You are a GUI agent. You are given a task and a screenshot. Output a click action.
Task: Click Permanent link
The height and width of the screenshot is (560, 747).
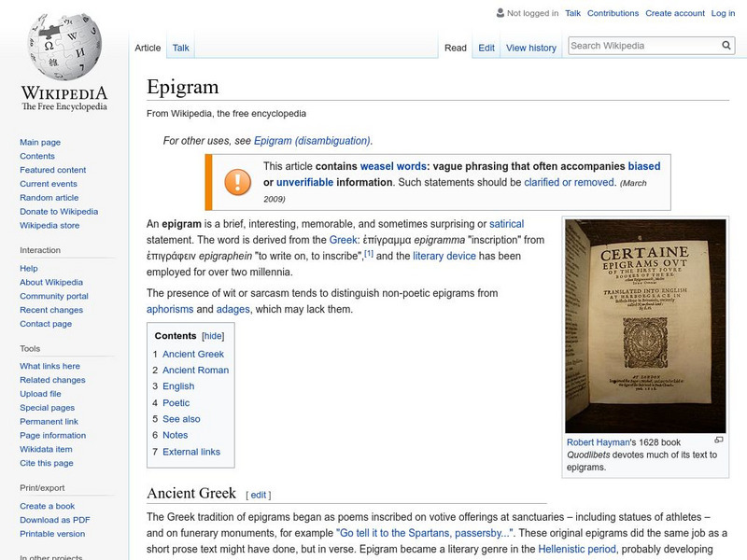49,421
